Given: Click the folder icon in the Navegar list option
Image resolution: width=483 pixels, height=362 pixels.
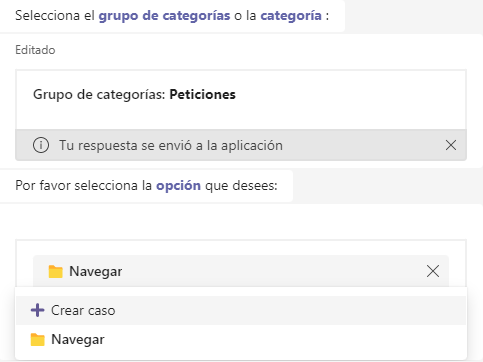Looking at the screenshot, I should point(37,340).
